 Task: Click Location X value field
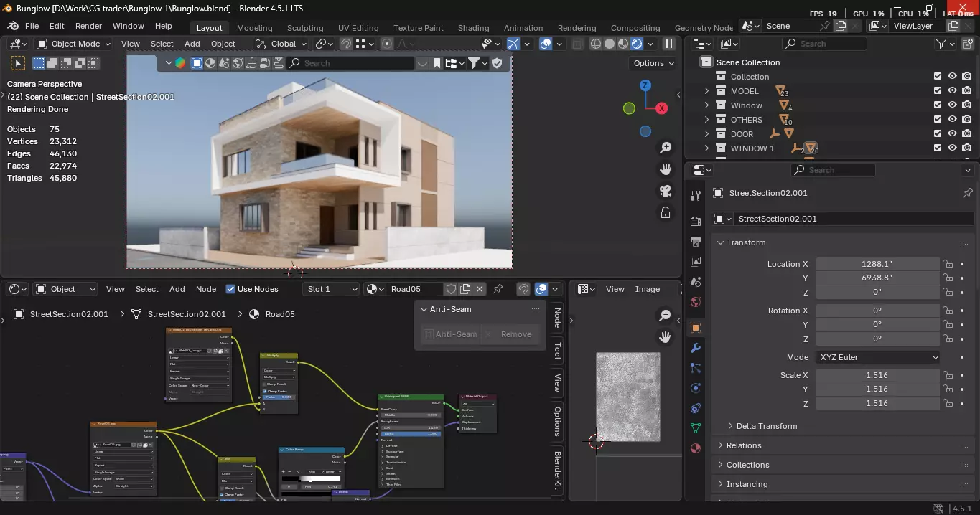(877, 264)
